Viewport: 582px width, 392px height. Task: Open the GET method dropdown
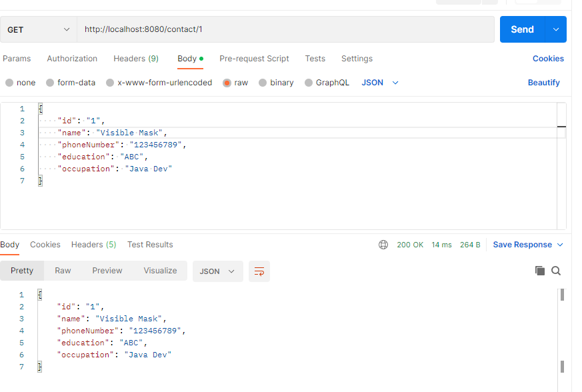pyautogui.click(x=39, y=30)
